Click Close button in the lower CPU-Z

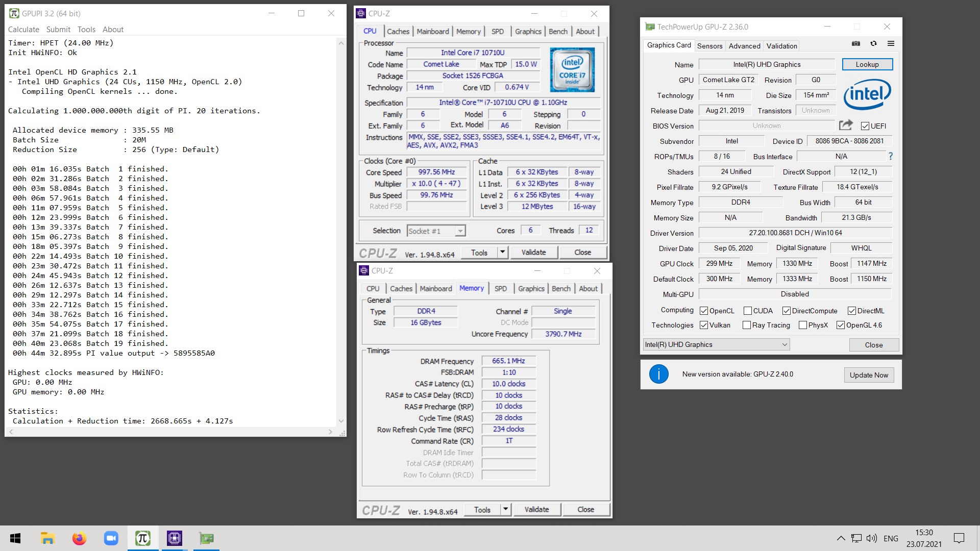(585, 509)
